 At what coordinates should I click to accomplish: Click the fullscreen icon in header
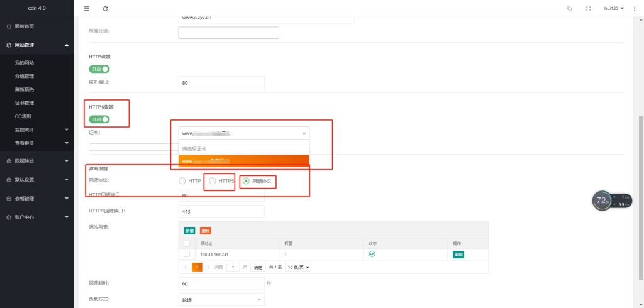(x=588, y=8)
